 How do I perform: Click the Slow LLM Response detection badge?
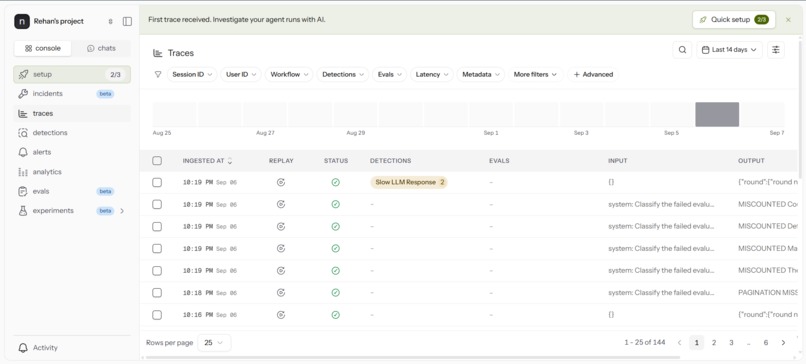409,183
